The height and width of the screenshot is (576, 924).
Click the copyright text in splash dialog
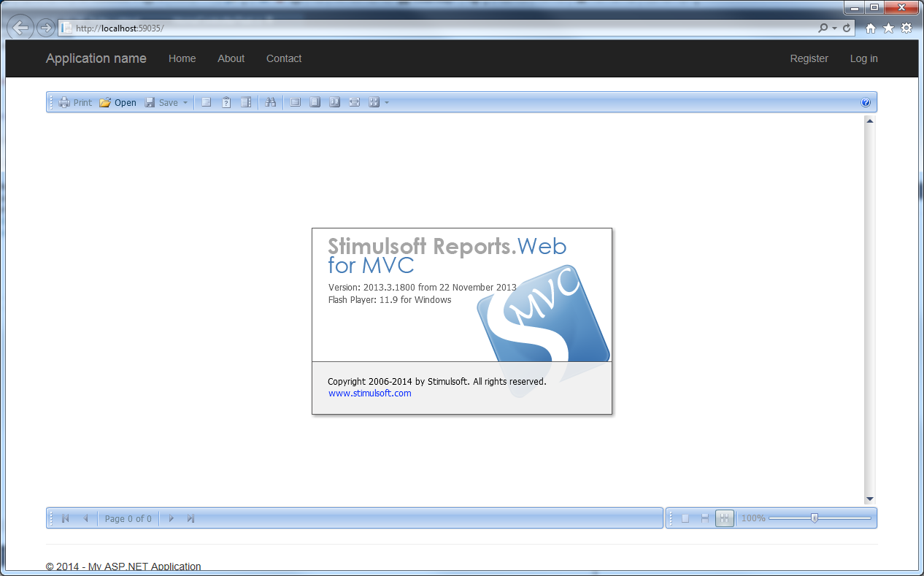point(436,381)
